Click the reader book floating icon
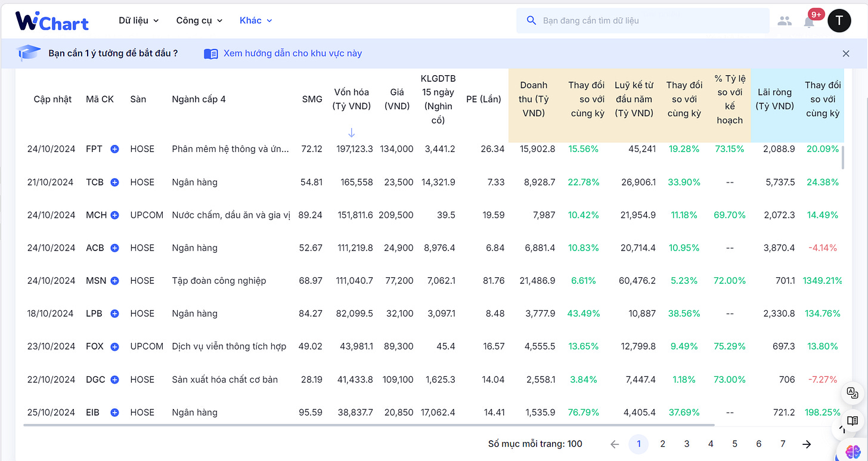The width and height of the screenshot is (868, 461). [852, 421]
